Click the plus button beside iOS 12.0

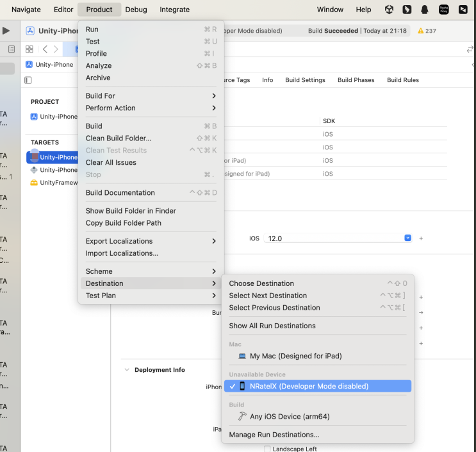(x=421, y=238)
